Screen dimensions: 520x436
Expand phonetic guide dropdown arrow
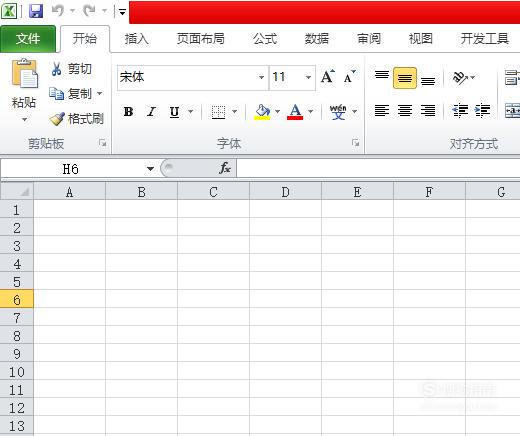point(355,112)
